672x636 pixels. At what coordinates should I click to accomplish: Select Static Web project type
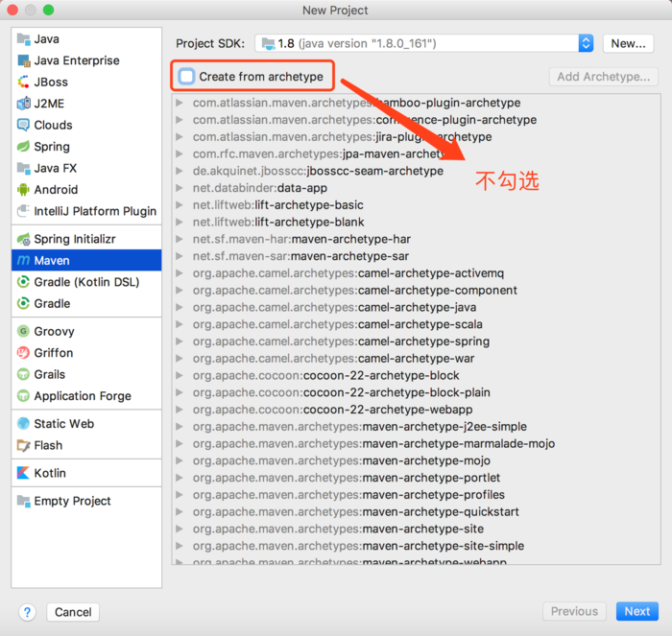point(86,424)
